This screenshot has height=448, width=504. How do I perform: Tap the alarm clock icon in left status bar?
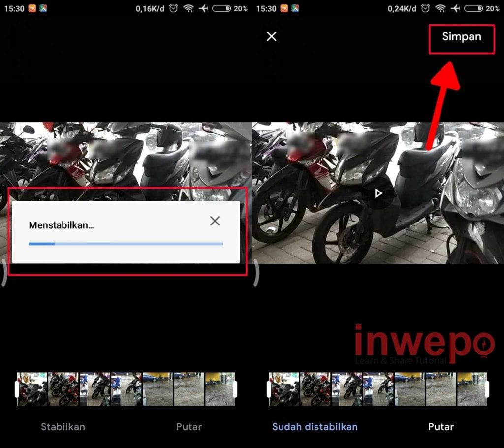coord(173,8)
